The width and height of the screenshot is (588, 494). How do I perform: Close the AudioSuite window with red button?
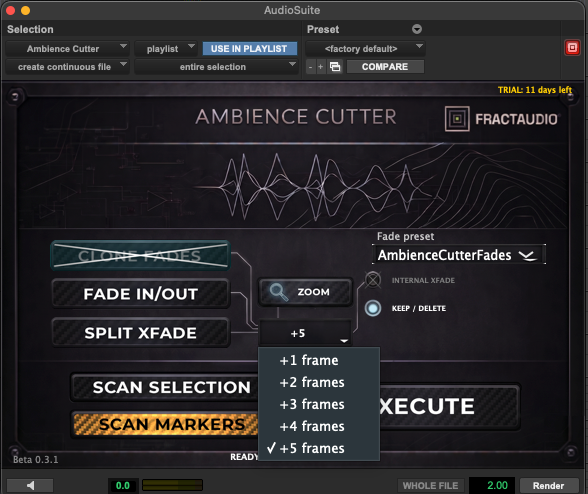click(10, 11)
